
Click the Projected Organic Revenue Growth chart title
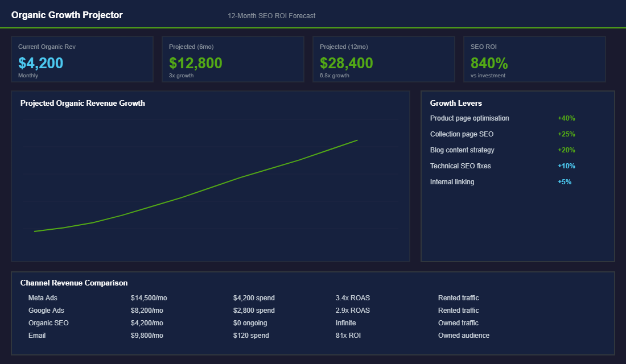[82, 103]
